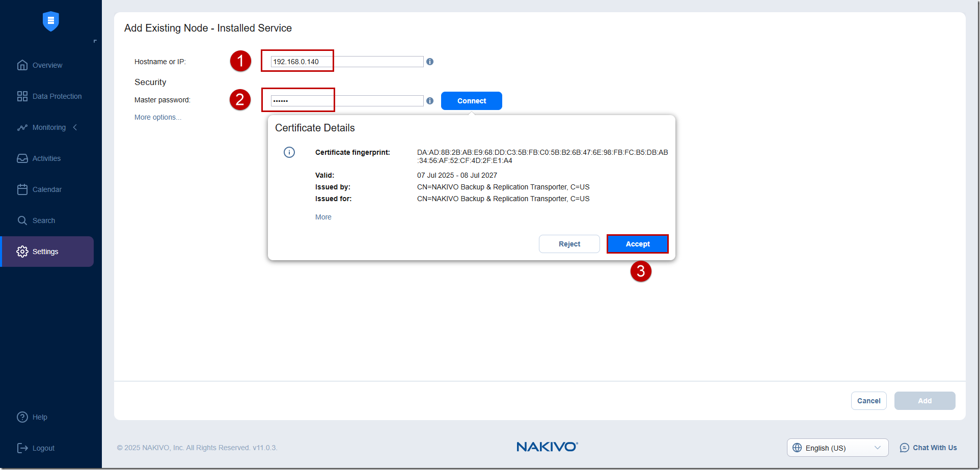Expand the Monitoring submenu chevron

click(x=75, y=127)
